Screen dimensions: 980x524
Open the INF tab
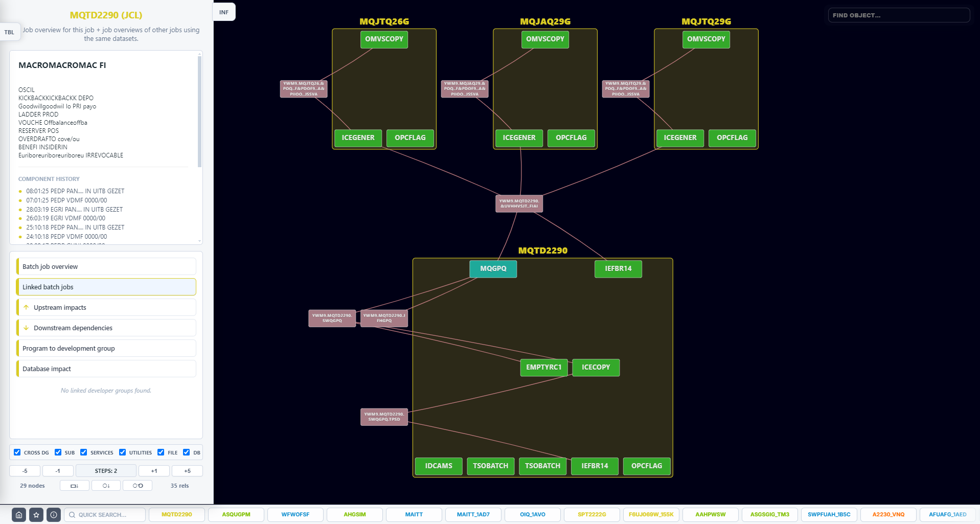tap(224, 12)
